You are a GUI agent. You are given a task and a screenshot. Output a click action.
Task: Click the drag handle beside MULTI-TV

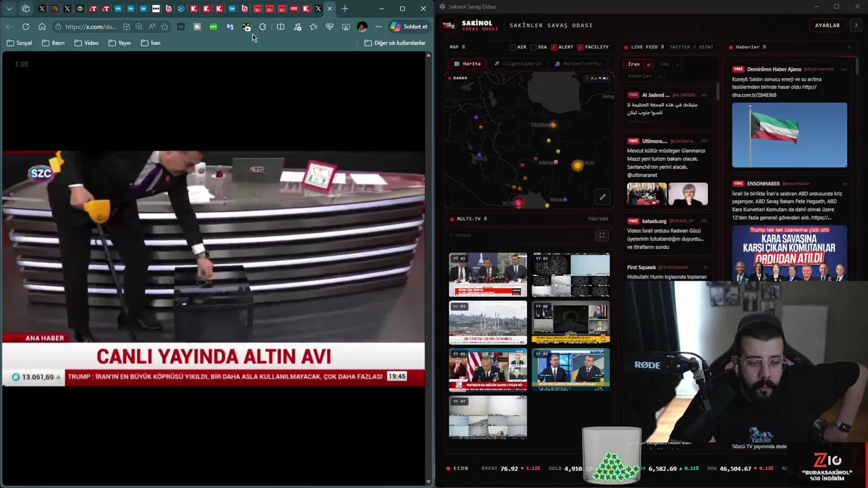pyautogui.click(x=486, y=219)
